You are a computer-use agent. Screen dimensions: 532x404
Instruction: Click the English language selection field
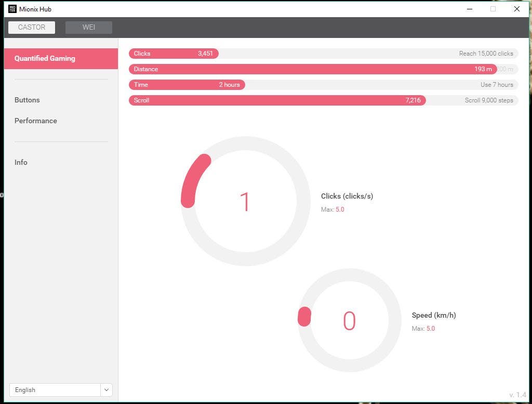pos(55,390)
